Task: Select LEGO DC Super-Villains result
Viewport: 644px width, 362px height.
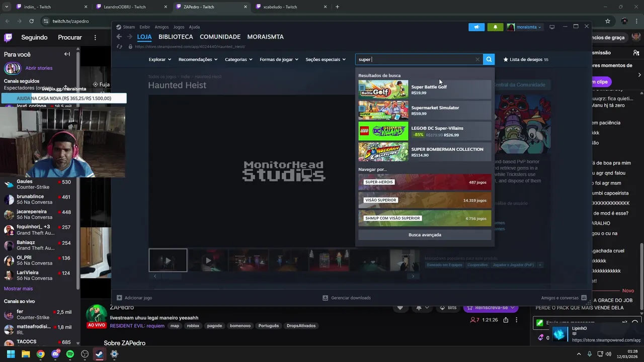Action: 425,131
